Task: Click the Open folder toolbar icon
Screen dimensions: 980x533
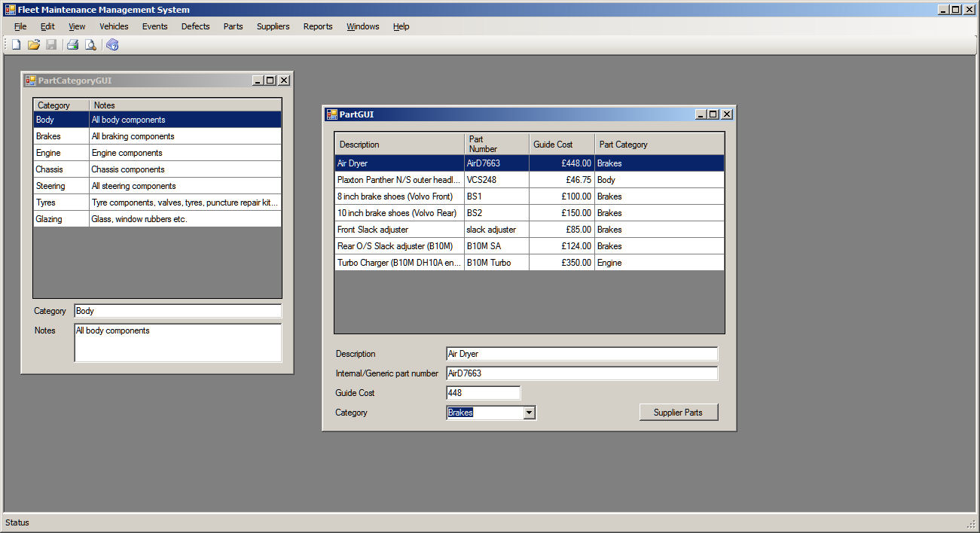Action: (x=34, y=45)
